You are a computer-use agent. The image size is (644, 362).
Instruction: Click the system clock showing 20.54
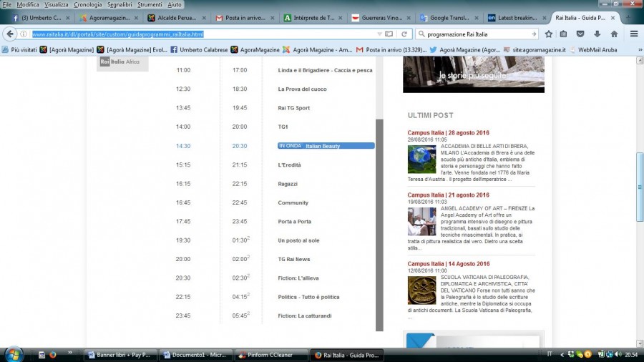631,355
